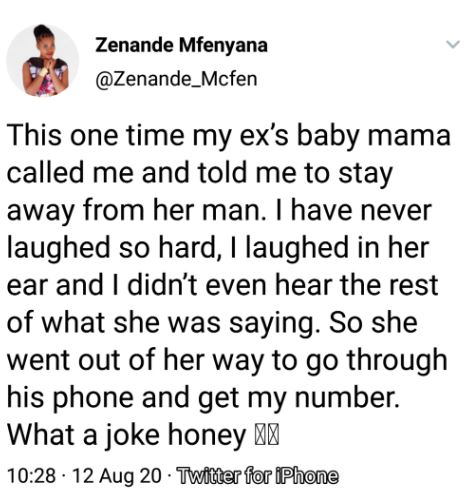Image resolution: width=465 pixels, height=497 pixels.
Task: Click the text "his phone and get my number"
Action: point(202,397)
